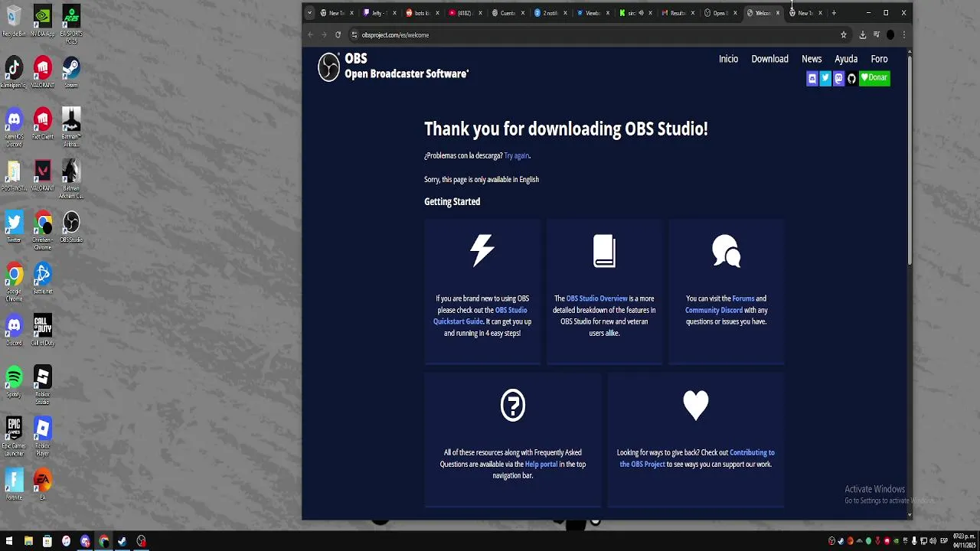
Task: Open the tab search dropdown arrow
Action: point(309,13)
